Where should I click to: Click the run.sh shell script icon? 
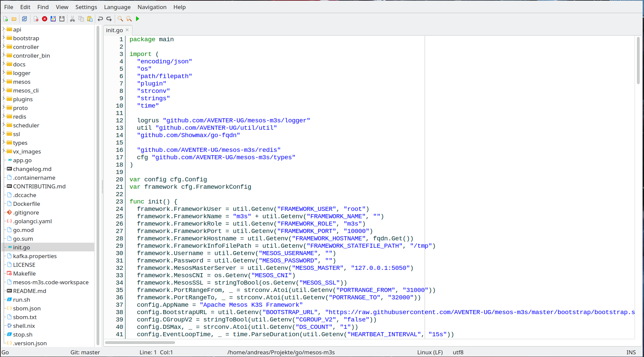coord(9,300)
